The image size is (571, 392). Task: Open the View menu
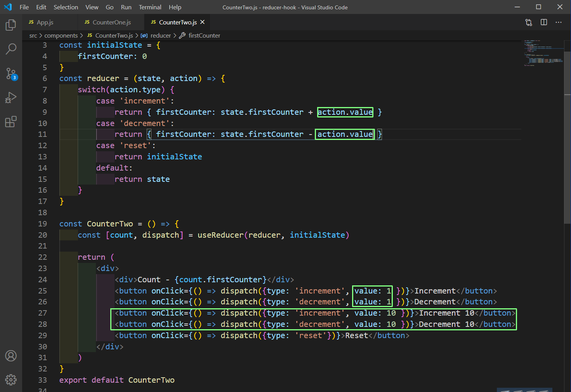click(x=92, y=7)
